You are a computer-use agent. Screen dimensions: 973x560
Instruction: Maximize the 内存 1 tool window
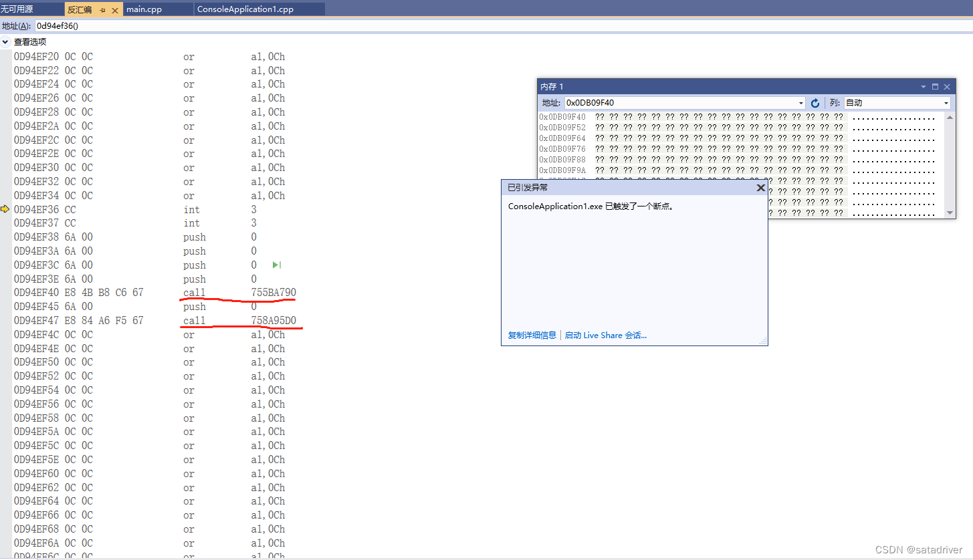click(x=935, y=87)
